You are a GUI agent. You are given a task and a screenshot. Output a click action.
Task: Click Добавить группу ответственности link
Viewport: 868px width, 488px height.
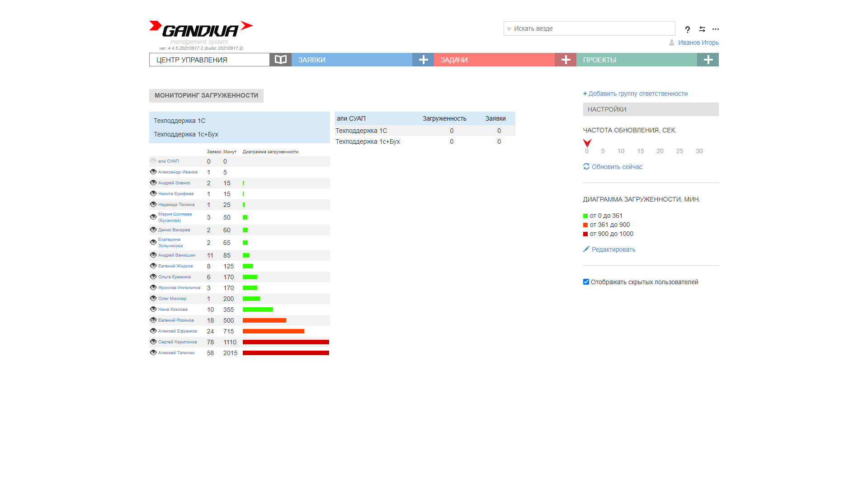tap(638, 94)
